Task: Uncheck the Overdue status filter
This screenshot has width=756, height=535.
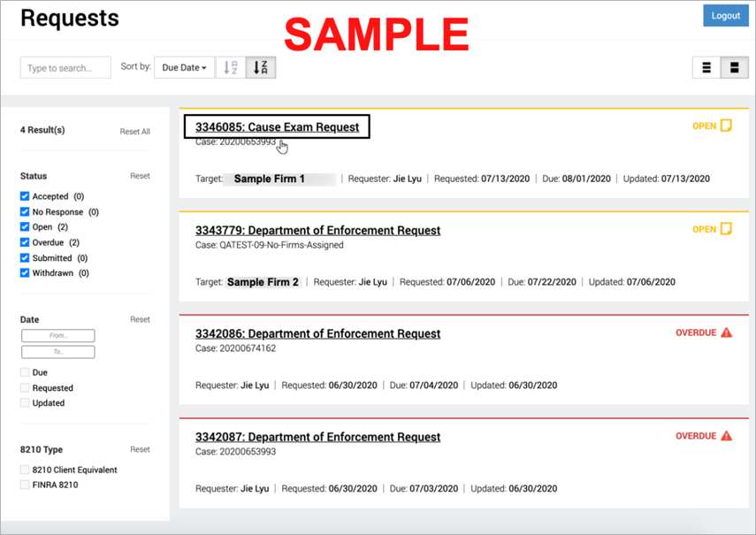Action: [x=25, y=241]
